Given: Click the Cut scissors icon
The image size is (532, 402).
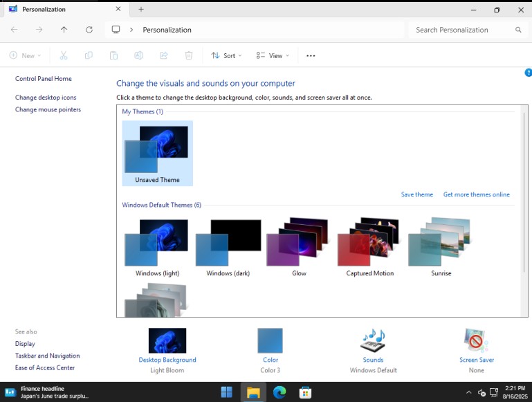Looking at the screenshot, I should [64, 55].
